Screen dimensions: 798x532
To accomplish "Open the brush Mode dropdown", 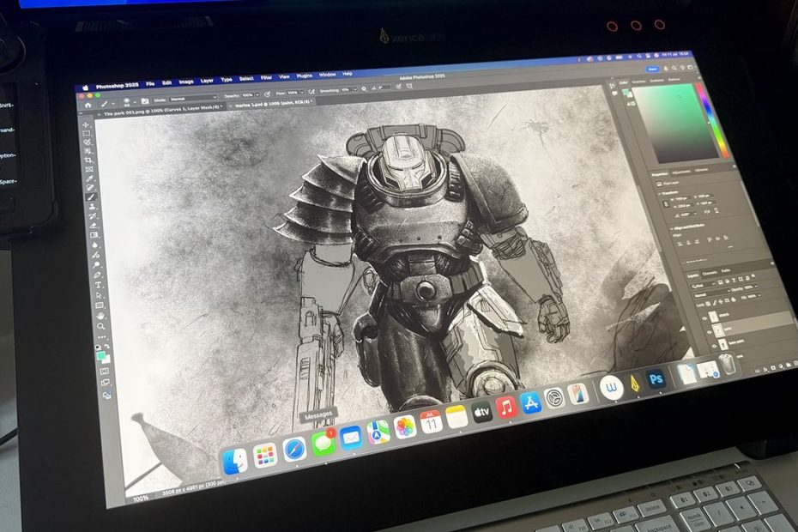I will coord(193,99).
